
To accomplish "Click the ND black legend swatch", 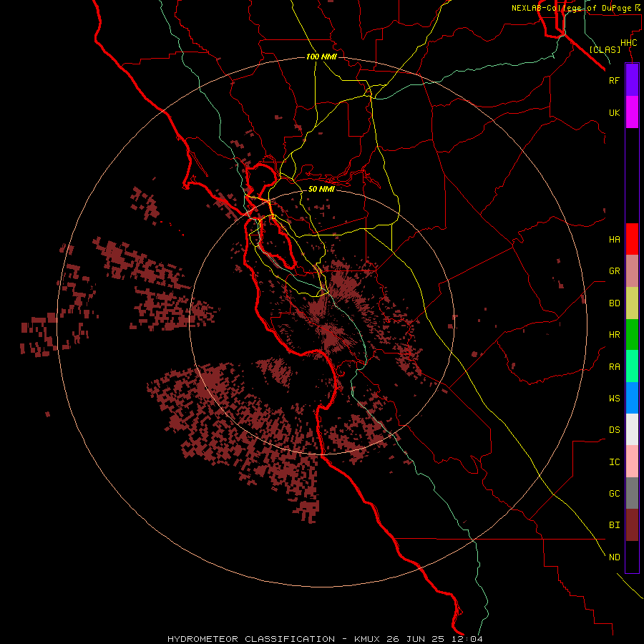I will (632, 557).
